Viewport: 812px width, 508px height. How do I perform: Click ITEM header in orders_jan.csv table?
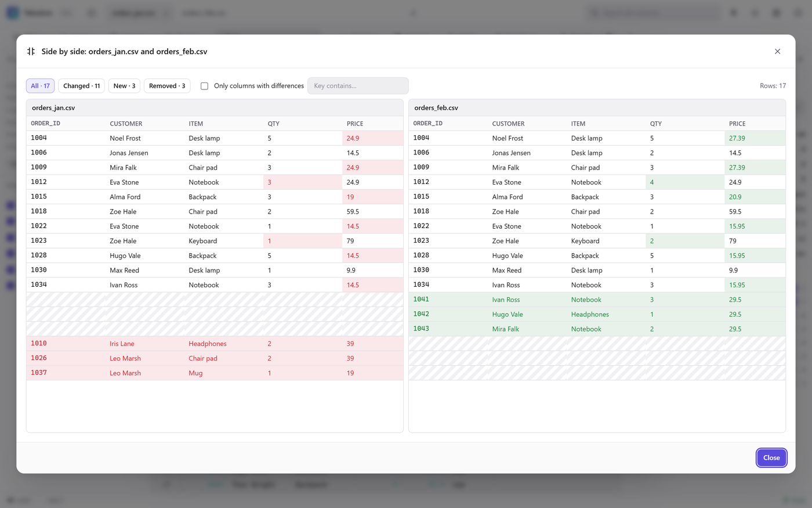(196, 124)
